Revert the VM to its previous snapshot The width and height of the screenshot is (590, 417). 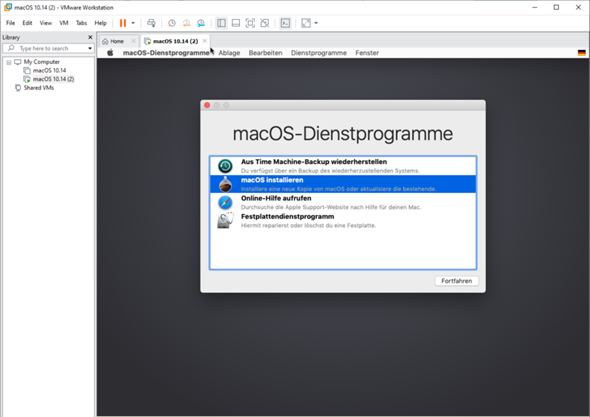coord(186,23)
